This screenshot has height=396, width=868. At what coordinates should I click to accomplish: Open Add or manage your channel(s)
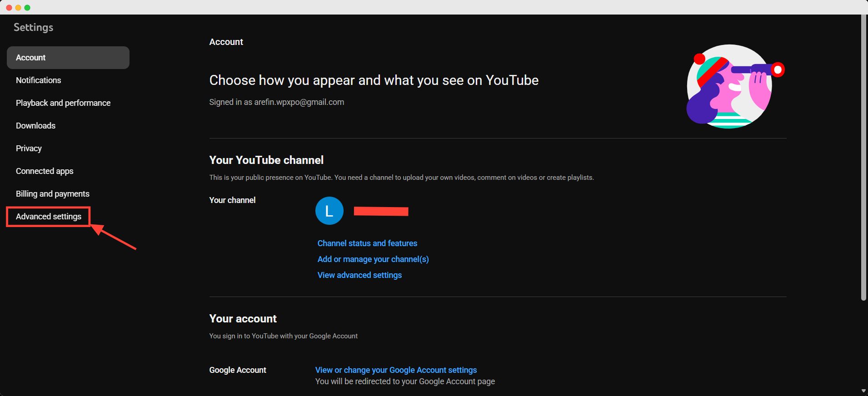click(x=373, y=259)
